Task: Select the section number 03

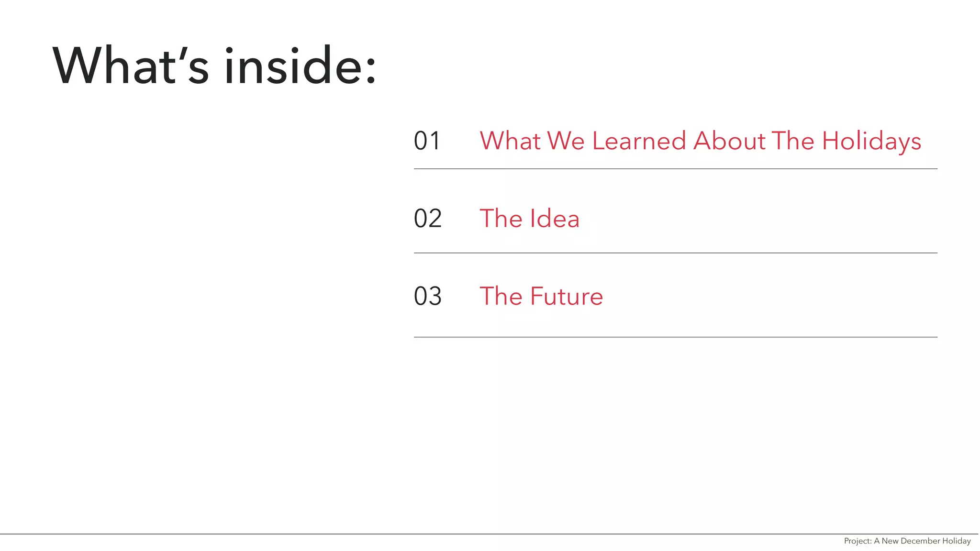Action: [x=427, y=296]
